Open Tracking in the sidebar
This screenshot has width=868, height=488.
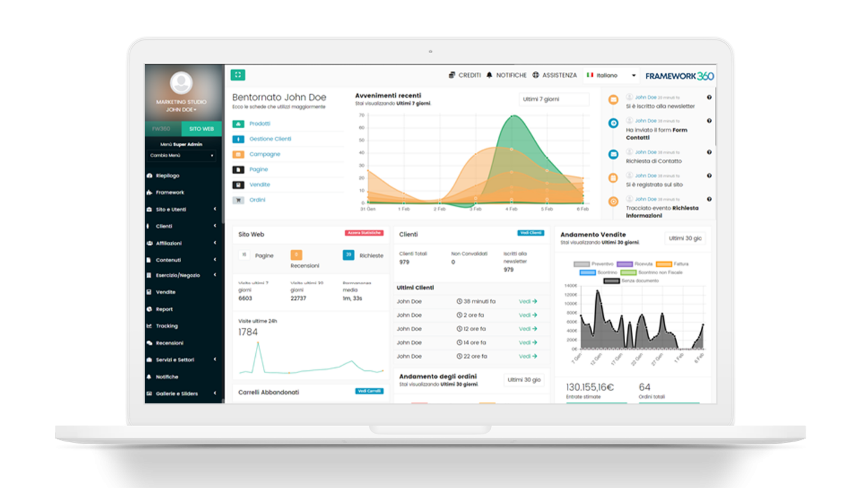click(x=166, y=326)
